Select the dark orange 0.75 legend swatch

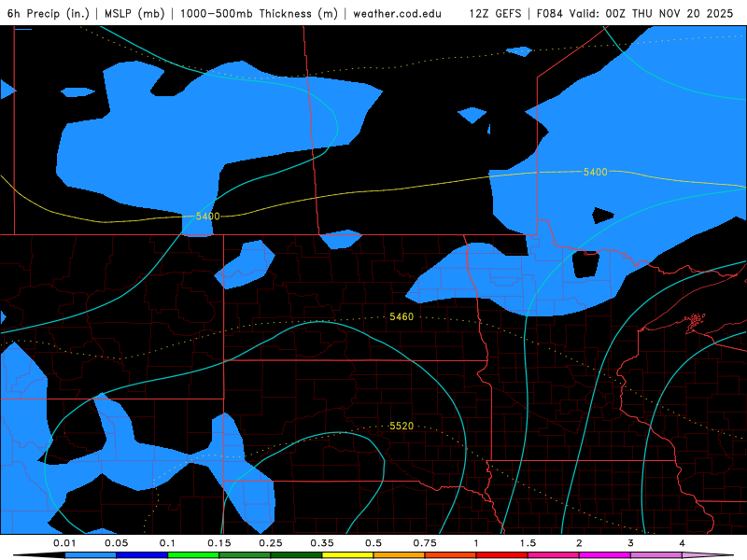[451, 555]
